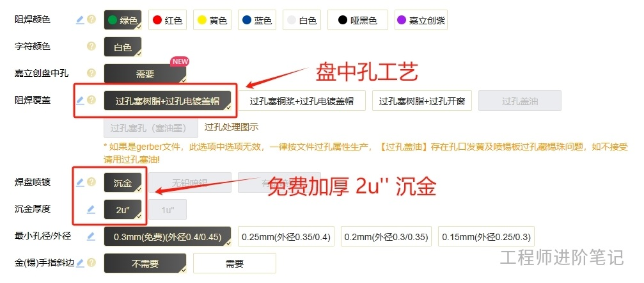The height and width of the screenshot is (283, 644).
Task: Click the help icon beside 字符颜色
Action: coord(91,47)
